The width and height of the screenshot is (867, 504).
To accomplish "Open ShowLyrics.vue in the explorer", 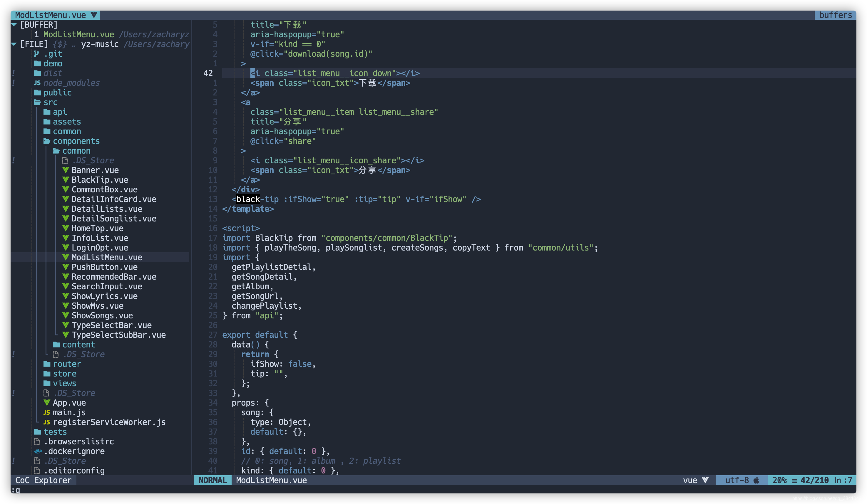I will click(x=104, y=296).
